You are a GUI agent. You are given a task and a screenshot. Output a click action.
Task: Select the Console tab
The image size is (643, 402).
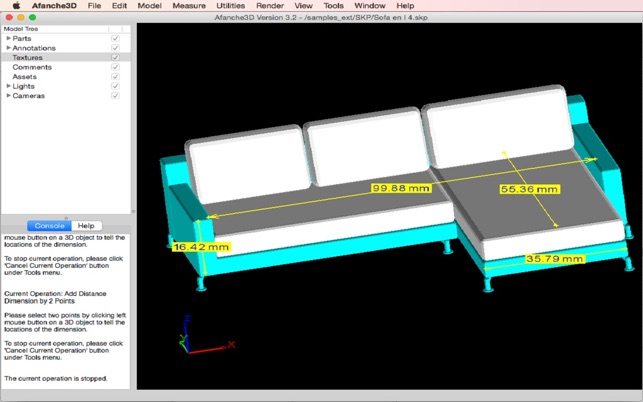49,226
